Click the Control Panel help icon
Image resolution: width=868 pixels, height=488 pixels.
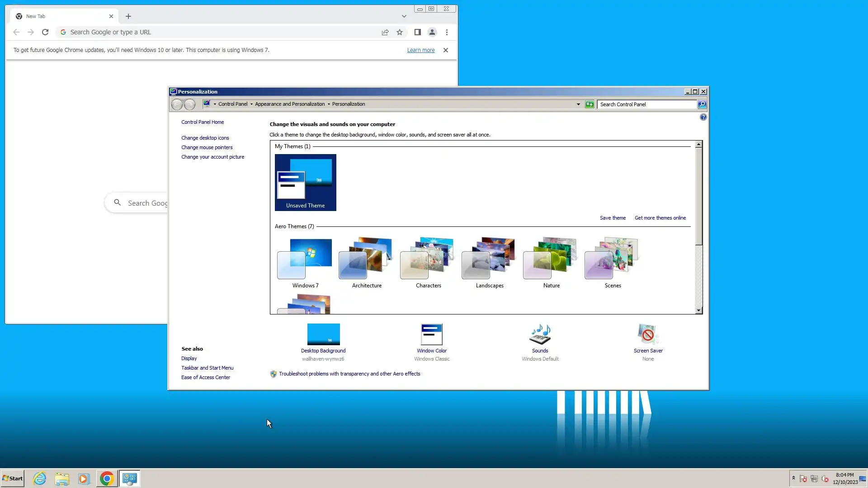(x=703, y=117)
